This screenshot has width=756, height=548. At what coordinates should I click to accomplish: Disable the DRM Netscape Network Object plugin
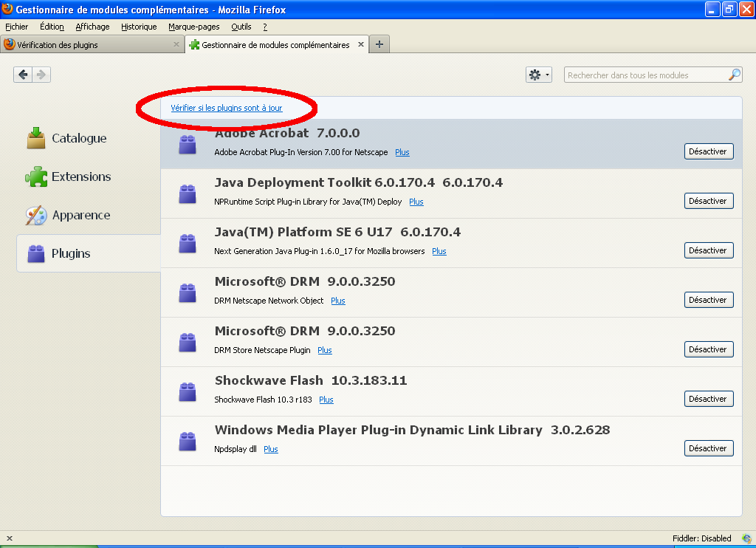coord(708,300)
